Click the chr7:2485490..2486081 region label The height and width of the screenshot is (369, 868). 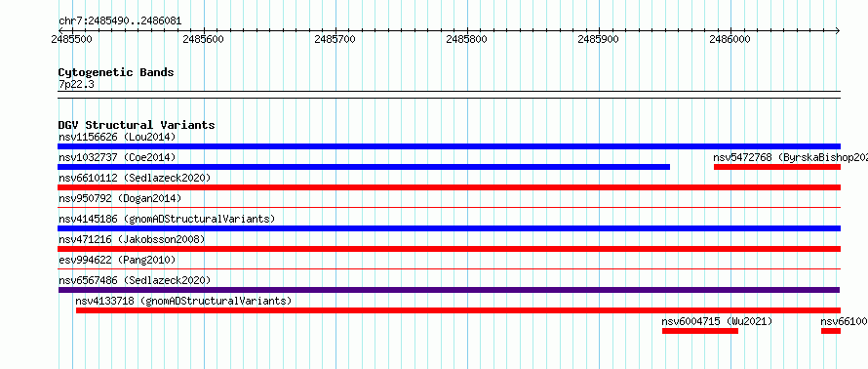point(120,21)
